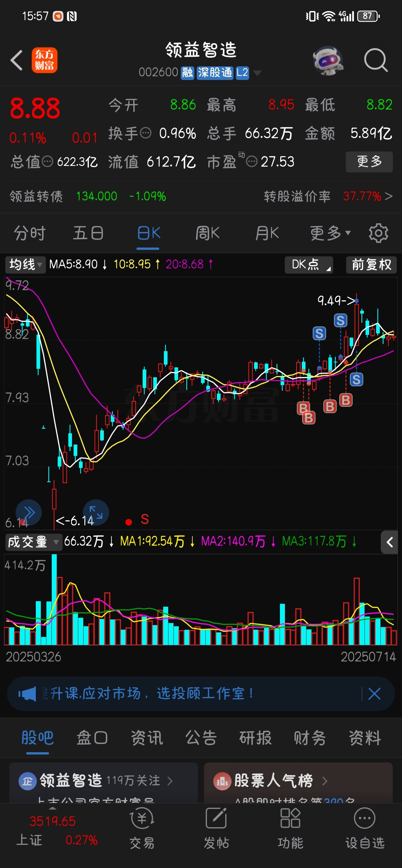402x868 pixels.
Task: Tap the yellow 10:8.95 MA readout
Action: click(x=137, y=264)
